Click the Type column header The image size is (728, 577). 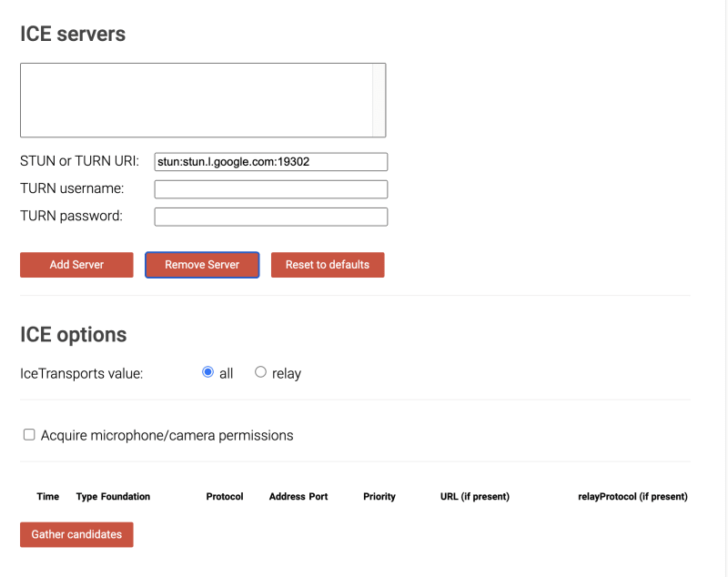pos(86,497)
